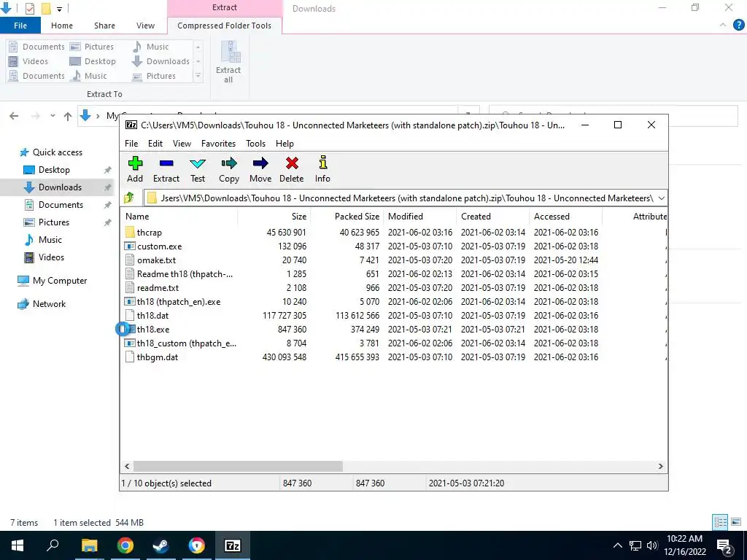747x560 pixels.
Task: Switch Explorer to details view icon
Action: [x=720, y=522]
